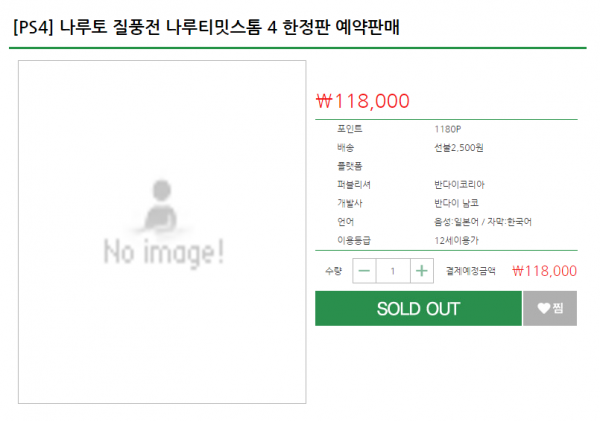The width and height of the screenshot is (600, 421).
Task: Add to wishlist with the heart 찜 button
Action: [x=549, y=308]
